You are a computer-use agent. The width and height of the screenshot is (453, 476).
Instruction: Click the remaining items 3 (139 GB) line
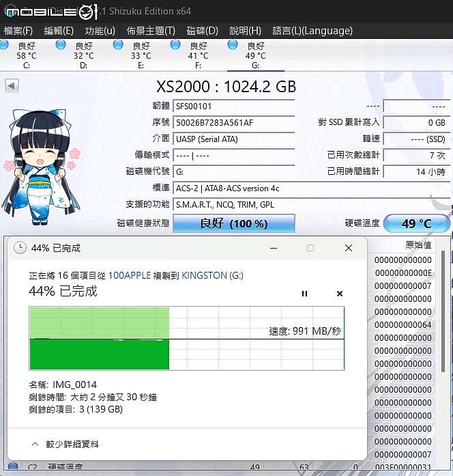pyautogui.click(x=76, y=409)
